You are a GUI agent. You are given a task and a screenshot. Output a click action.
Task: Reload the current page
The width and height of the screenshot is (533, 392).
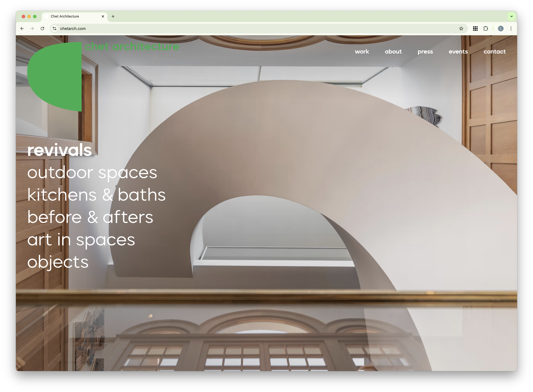point(42,29)
